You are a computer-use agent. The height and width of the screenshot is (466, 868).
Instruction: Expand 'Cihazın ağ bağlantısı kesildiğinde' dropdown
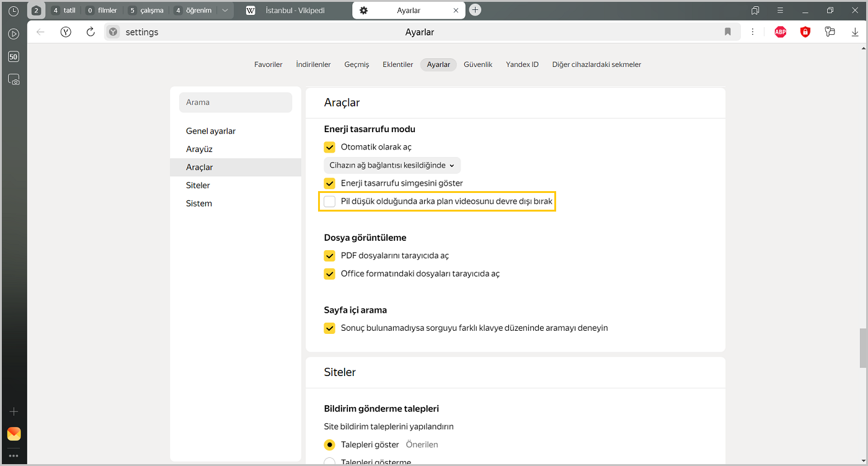(x=392, y=165)
